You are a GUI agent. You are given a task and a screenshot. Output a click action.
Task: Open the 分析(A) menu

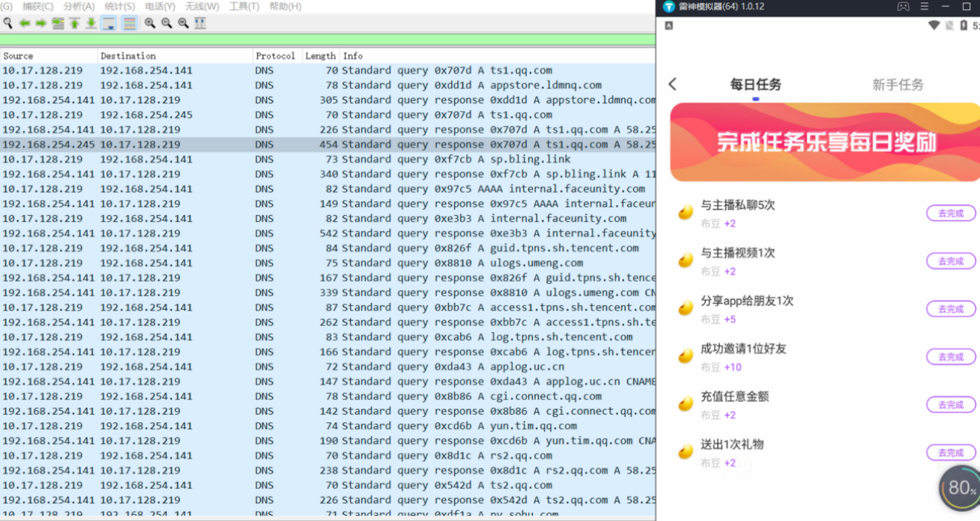click(79, 6)
